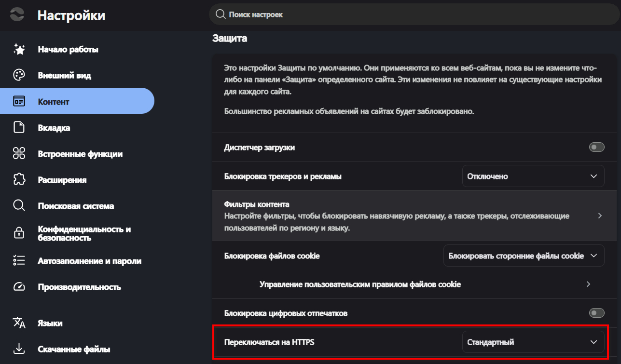The image size is (621, 364).
Task: Click the speedometer icon for Производительность
Action: tap(19, 287)
